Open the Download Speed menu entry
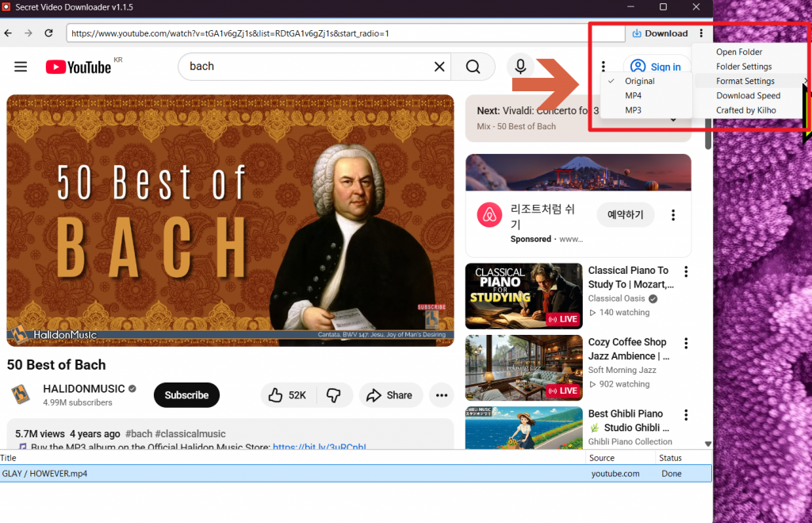 tap(750, 95)
